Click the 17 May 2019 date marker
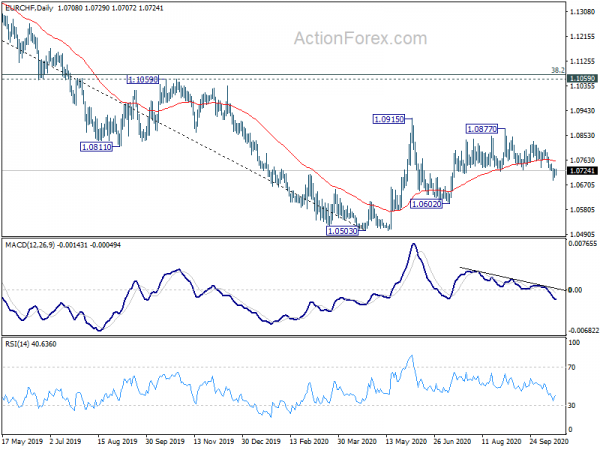This screenshot has height=450, width=600. click(21, 442)
